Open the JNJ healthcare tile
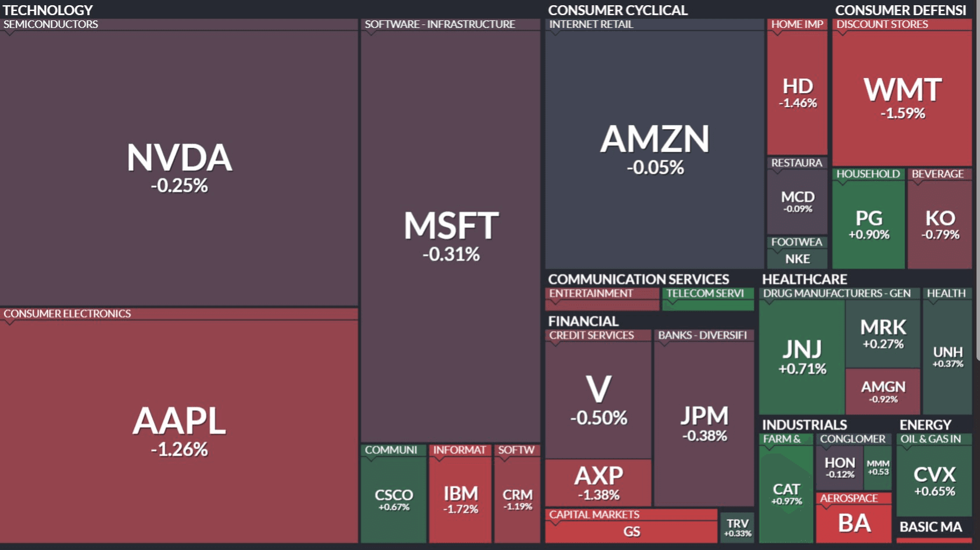Viewport: 980px width, 550px height. tap(802, 357)
